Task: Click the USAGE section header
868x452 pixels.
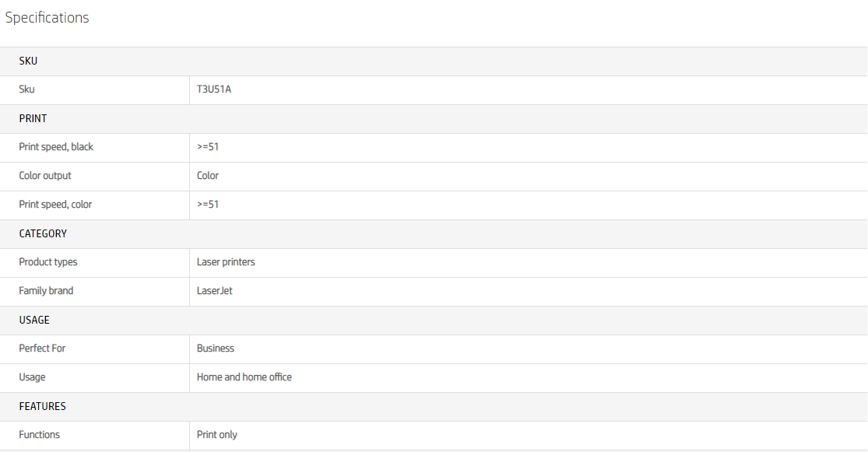Action: (x=34, y=320)
